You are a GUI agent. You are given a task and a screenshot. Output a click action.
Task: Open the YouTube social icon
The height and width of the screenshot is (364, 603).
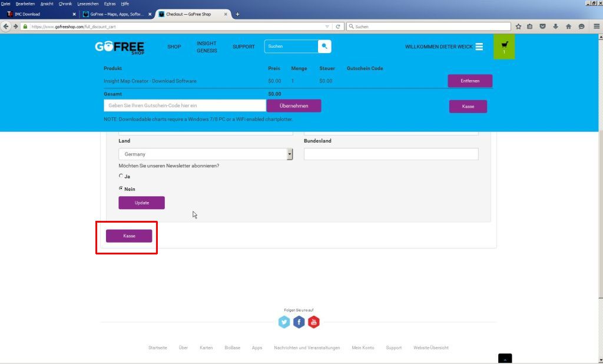click(313, 322)
